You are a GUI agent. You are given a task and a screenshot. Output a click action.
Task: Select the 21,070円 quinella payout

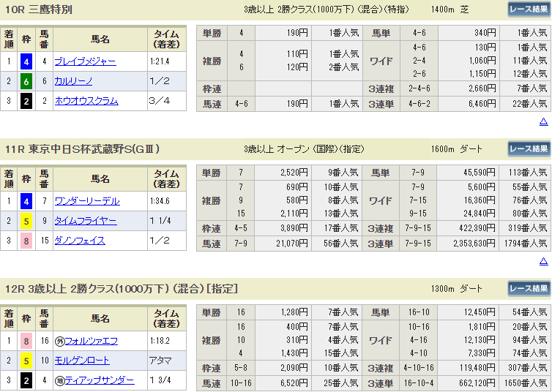[x=292, y=244]
